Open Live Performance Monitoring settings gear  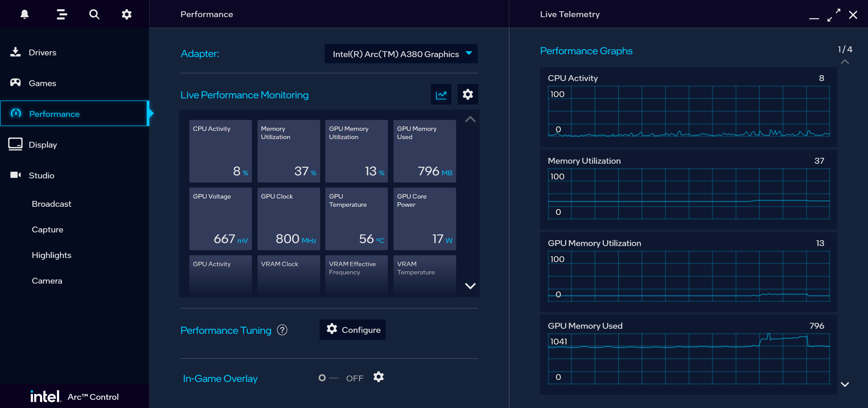point(468,95)
